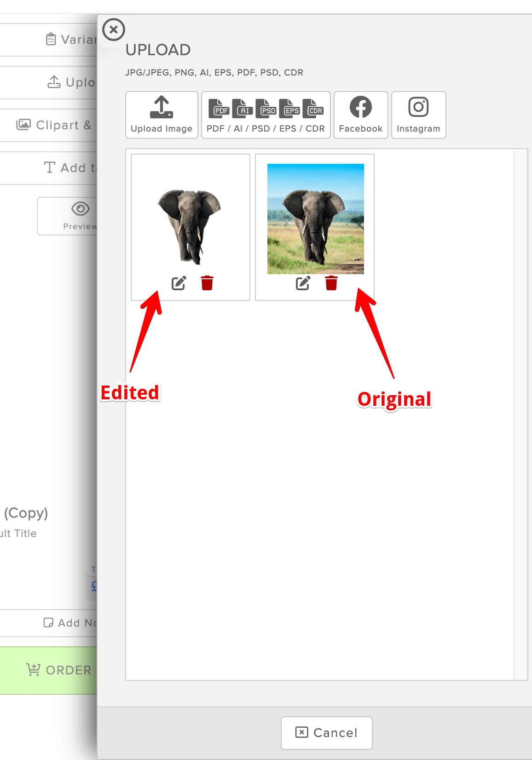Image resolution: width=532 pixels, height=760 pixels.
Task: Click the sidebar Upload tray icon
Action: pos(54,82)
